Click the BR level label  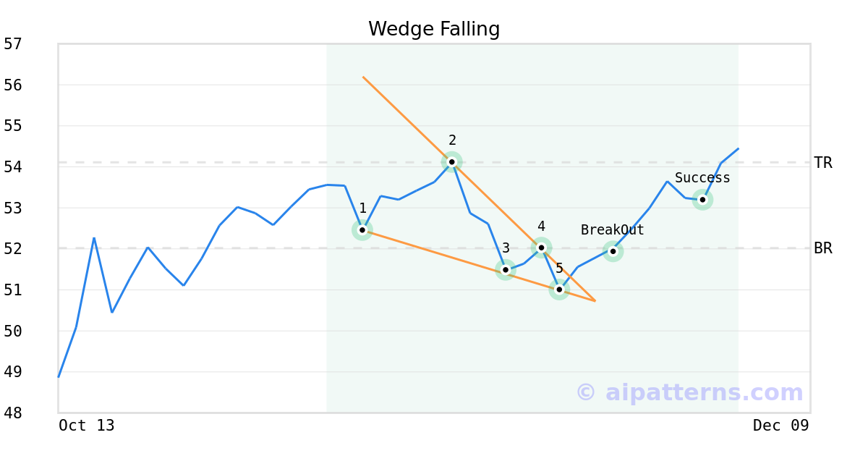[x=823, y=248]
